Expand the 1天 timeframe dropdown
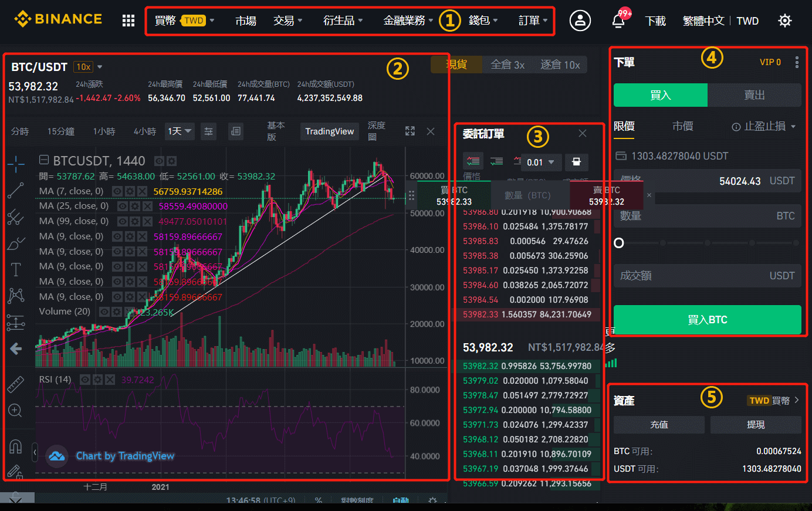The image size is (812, 511). tap(180, 131)
